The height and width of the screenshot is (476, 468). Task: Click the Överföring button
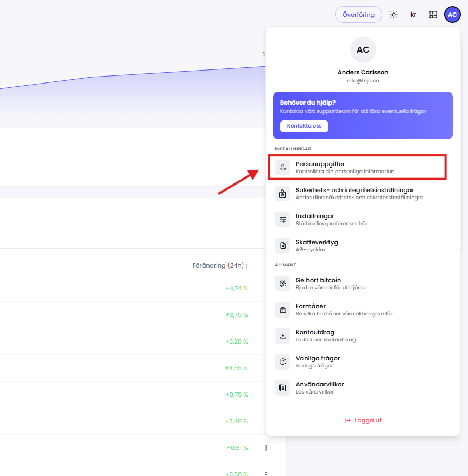tap(358, 15)
